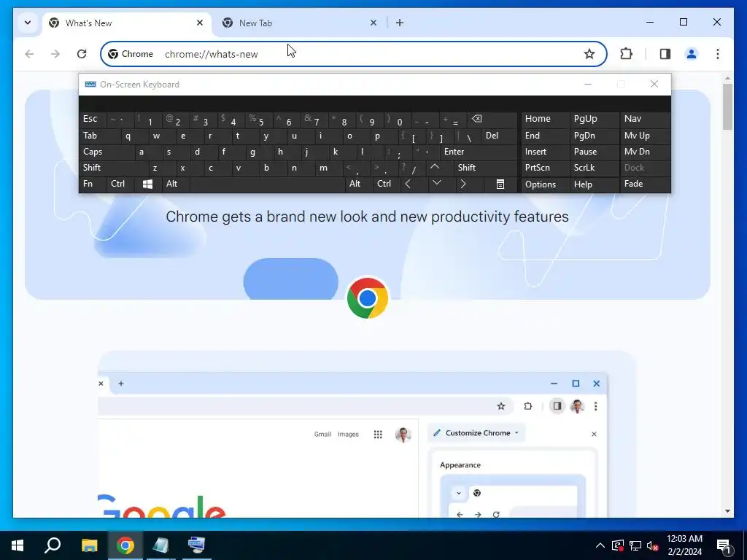Open taskbar Search magnifier
The width and height of the screenshot is (747, 560).
53,545
